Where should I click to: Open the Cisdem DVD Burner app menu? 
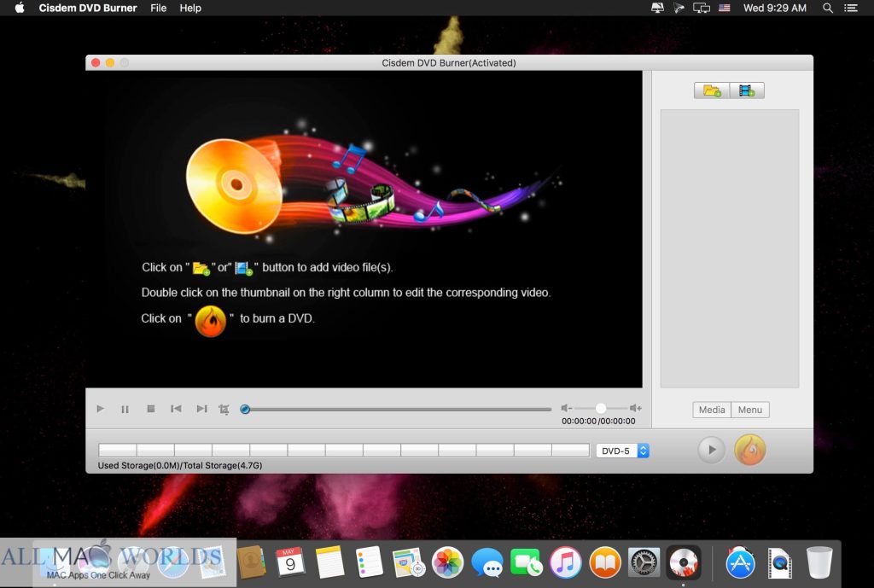88,8
